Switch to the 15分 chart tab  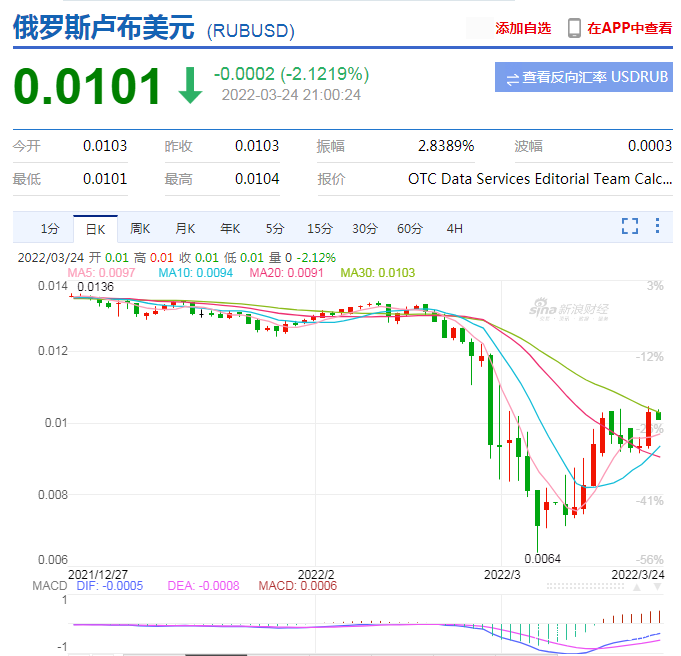[320, 229]
